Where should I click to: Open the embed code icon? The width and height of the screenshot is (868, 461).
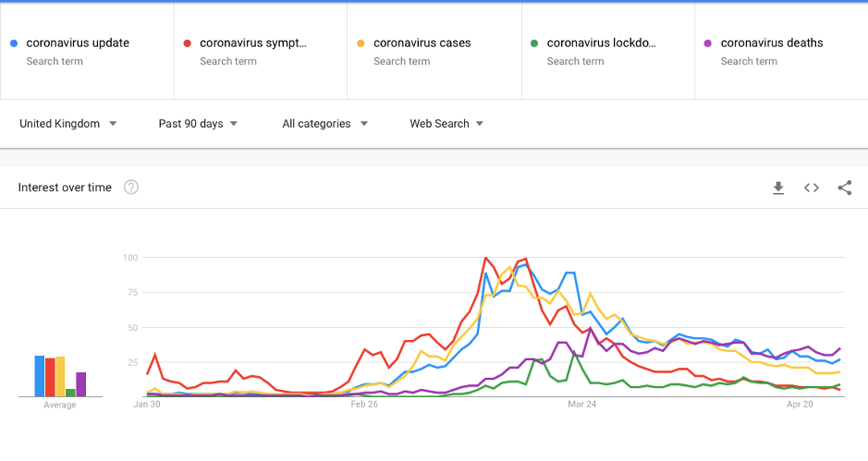[x=812, y=188]
